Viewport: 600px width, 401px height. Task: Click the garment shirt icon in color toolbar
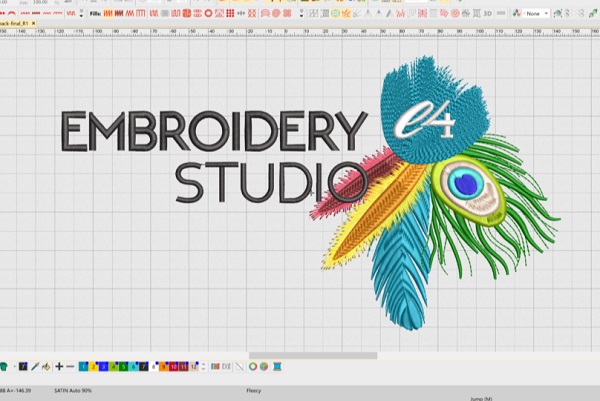tap(3, 367)
